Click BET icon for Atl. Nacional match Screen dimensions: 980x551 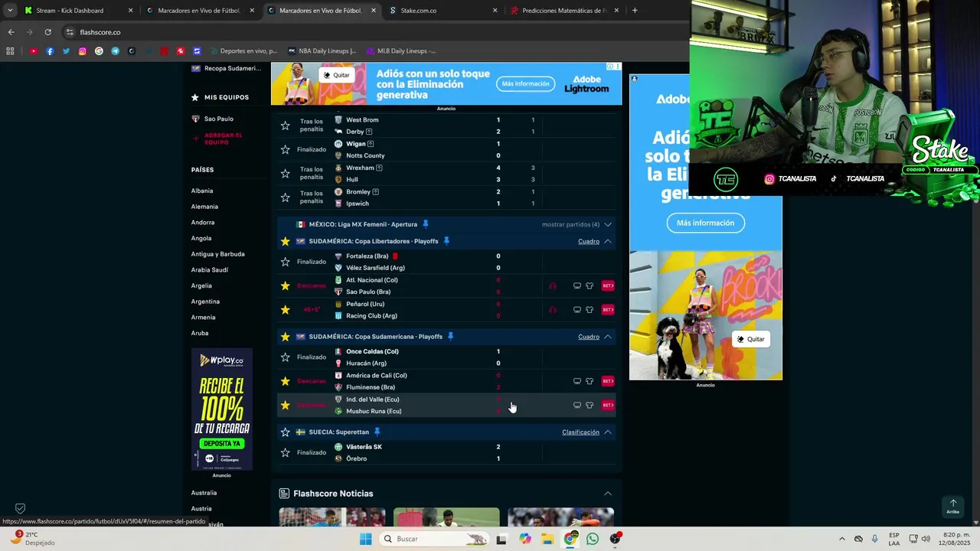click(608, 286)
